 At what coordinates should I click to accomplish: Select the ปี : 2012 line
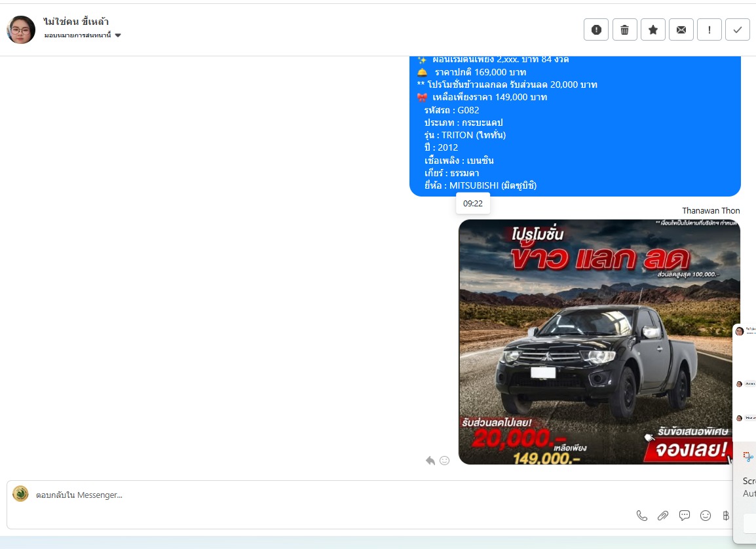[441, 147]
